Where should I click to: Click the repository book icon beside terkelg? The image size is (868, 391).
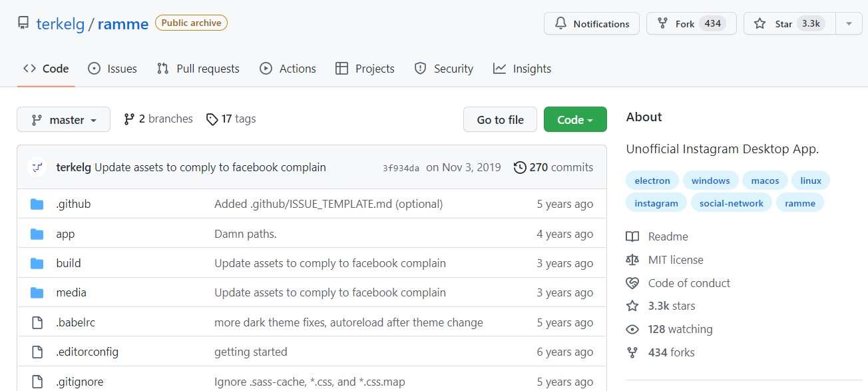tap(23, 23)
